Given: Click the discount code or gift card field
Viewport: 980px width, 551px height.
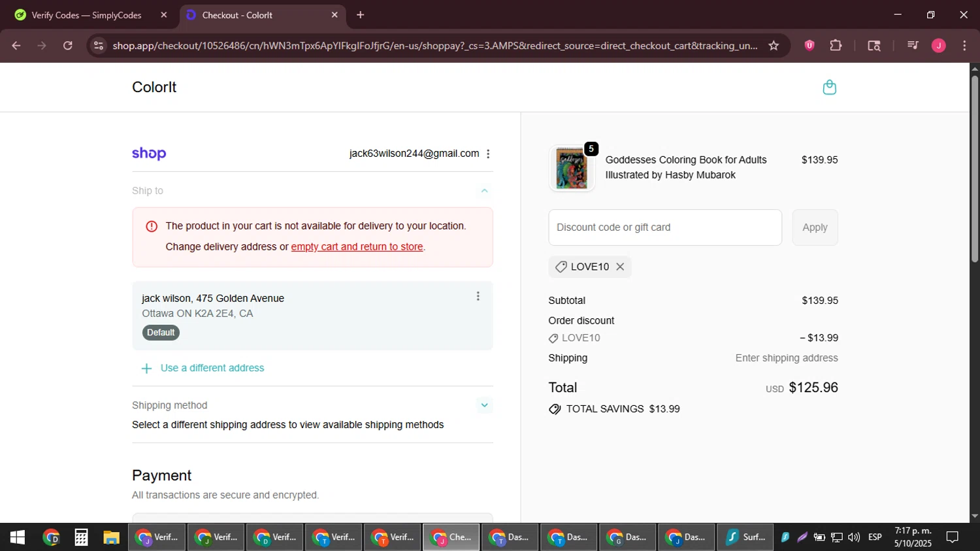Looking at the screenshot, I should coord(665,227).
